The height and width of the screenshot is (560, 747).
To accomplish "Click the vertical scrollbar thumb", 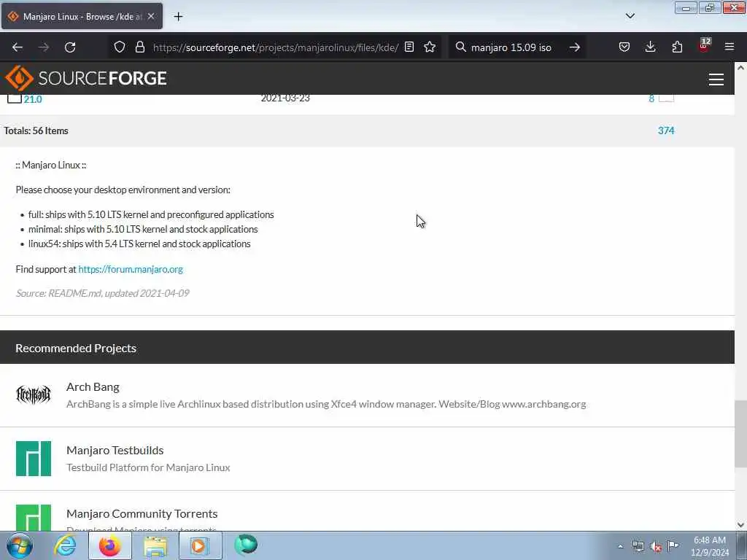I will click(x=741, y=434).
